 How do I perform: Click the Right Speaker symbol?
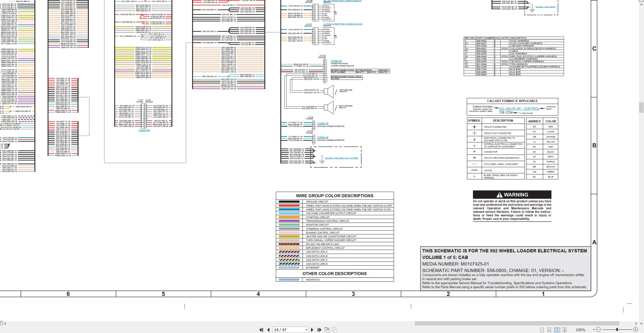[x=329, y=107]
